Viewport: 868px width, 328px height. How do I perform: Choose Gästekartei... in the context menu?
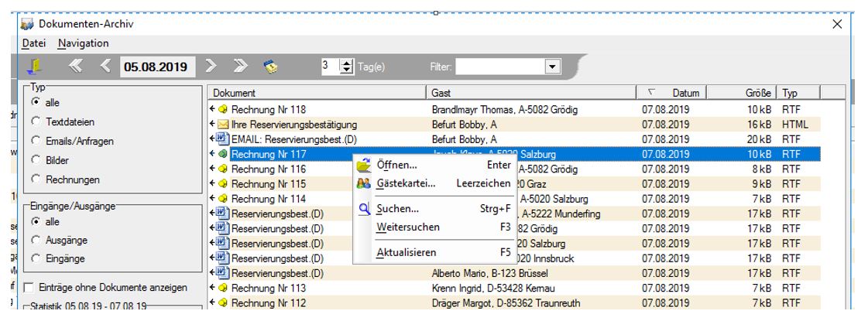pyautogui.click(x=434, y=183)
